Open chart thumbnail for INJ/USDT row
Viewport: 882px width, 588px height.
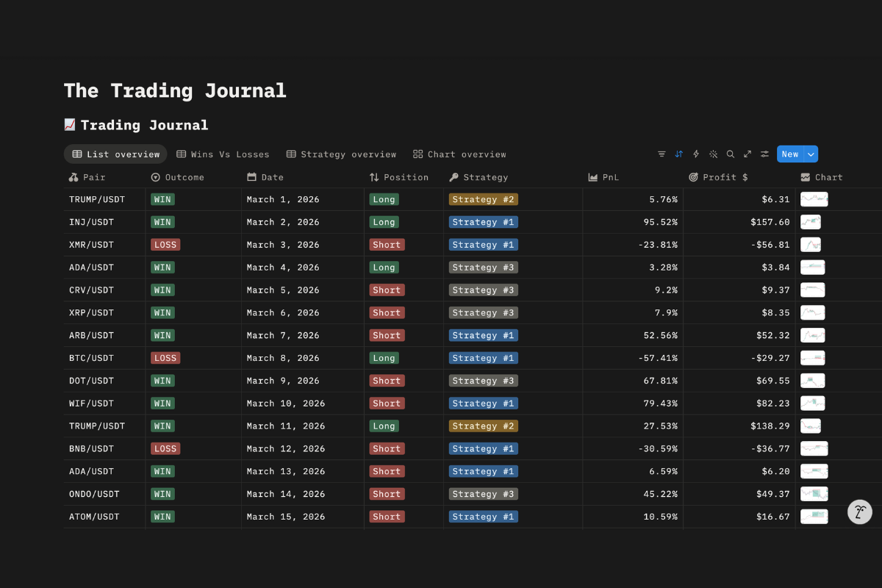(x=810, y=222)
